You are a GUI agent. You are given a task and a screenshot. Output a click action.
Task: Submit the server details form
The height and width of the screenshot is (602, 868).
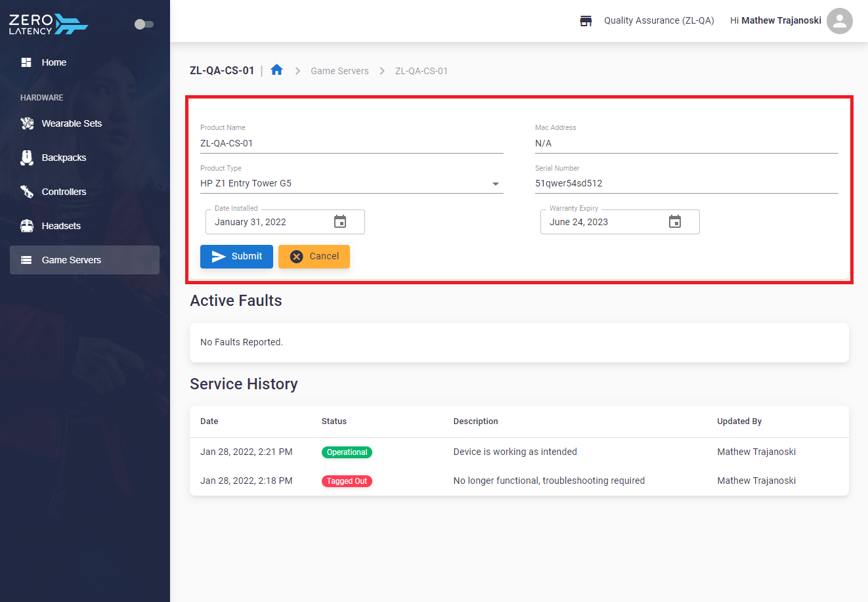coord(236,257)
